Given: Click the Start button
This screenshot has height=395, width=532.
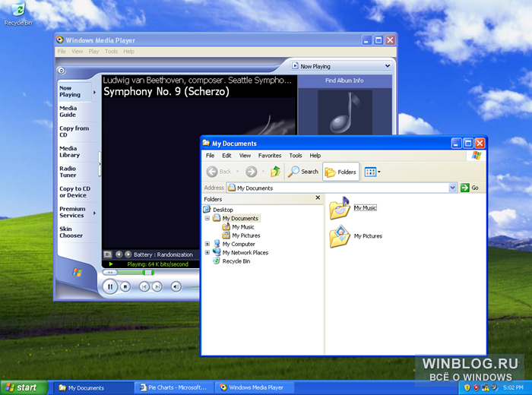Looking at the screenshot, I should [x=24, y=387].
